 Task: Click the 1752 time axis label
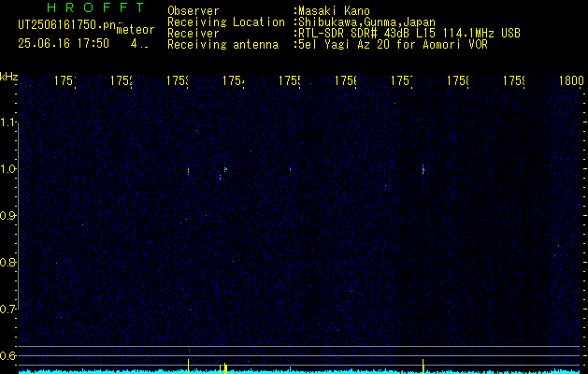click(x=122, y=80)
